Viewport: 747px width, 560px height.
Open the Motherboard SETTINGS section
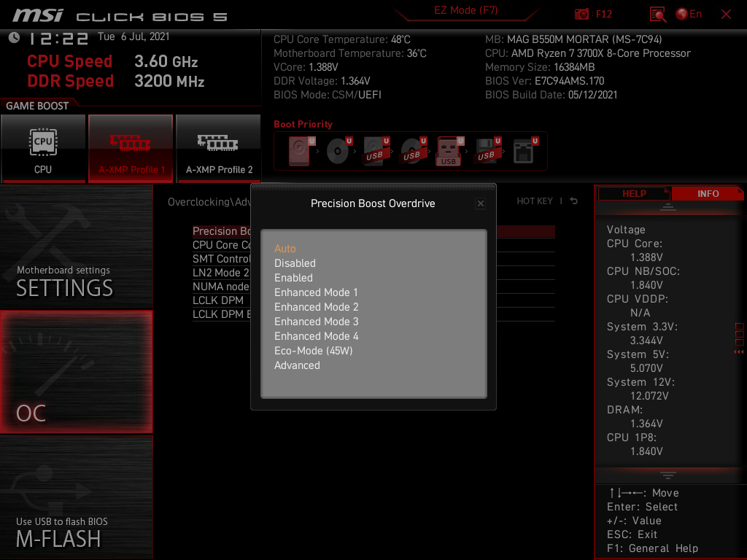[x=76, y=246]
